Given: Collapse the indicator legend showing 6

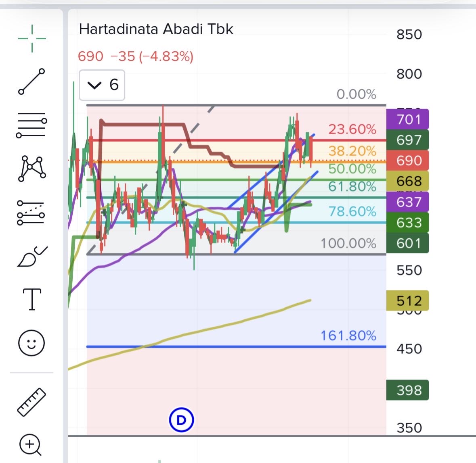Looking at the screenshot, I should [102, 85].
